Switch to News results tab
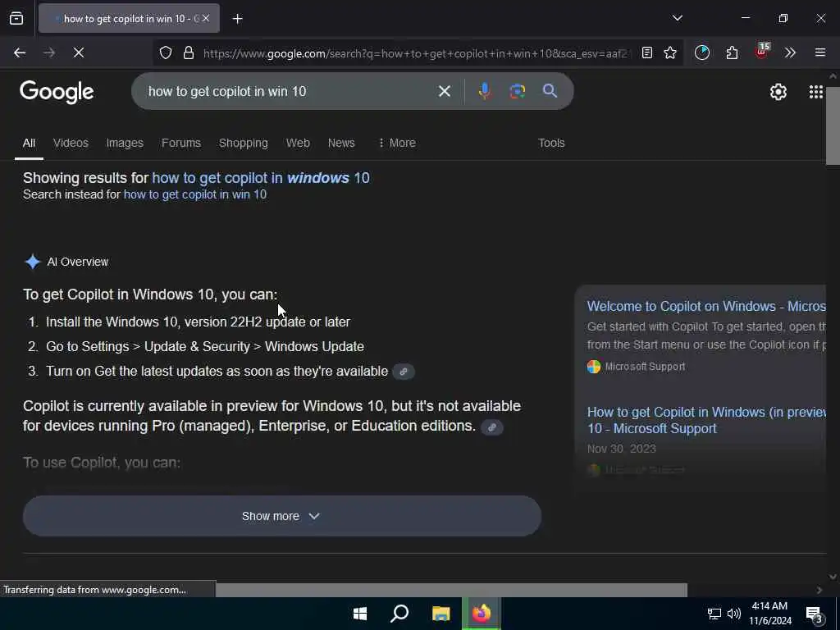This screenshot has height=630, width=840. coord(341,143)
